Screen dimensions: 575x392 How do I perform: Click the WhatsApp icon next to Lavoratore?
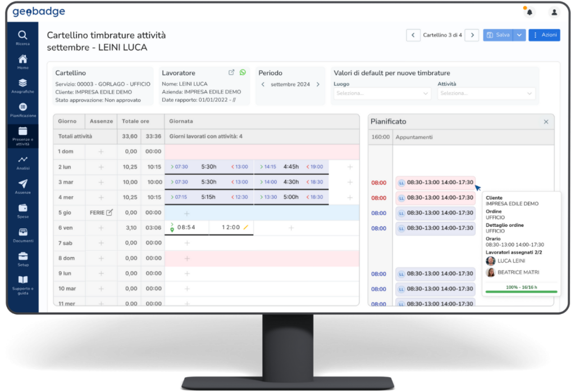coord(243,72)
